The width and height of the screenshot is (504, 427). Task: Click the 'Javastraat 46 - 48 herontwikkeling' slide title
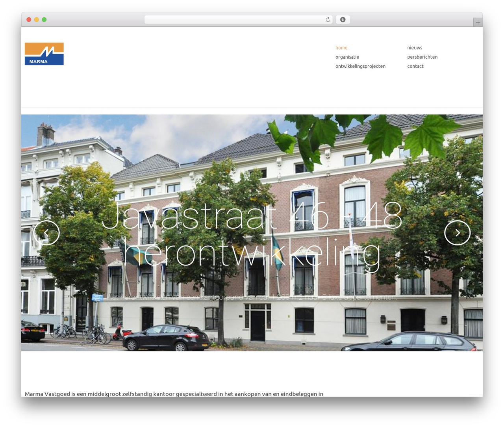(252, 236)
